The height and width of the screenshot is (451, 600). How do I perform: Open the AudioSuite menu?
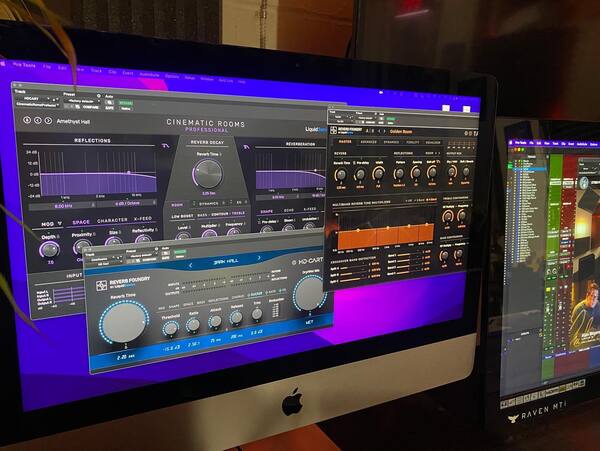pyautogui.click(x=149, y=75)
